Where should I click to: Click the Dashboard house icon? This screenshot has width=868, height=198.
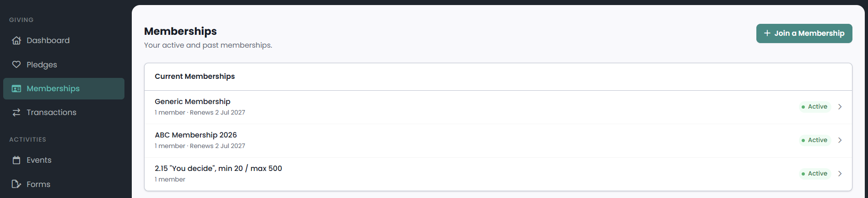click(x=16, y=40)
